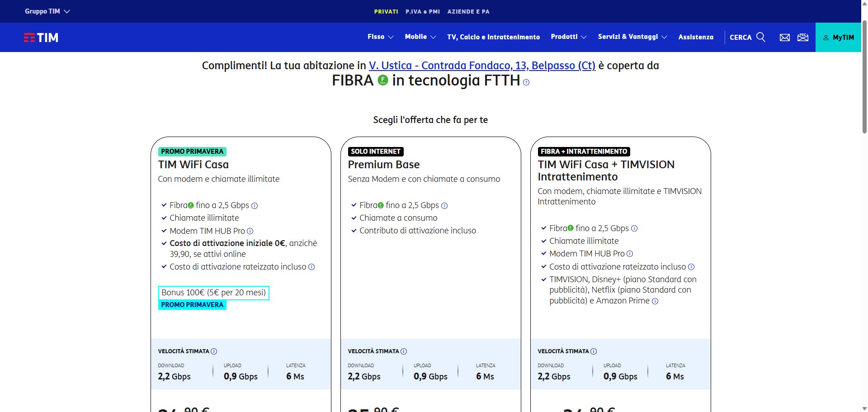Image resolution: width=868 pixels, height=412 pixels.
Task: Velocità stimata info icon in TIMVISION card
Action: pyautogui.click(x=594, y=351)
